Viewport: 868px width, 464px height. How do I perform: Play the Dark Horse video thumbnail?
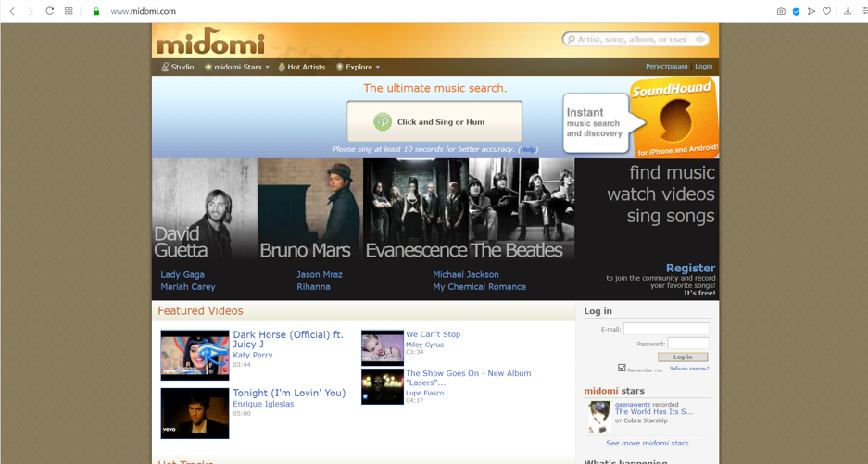(x=195, y=355)
